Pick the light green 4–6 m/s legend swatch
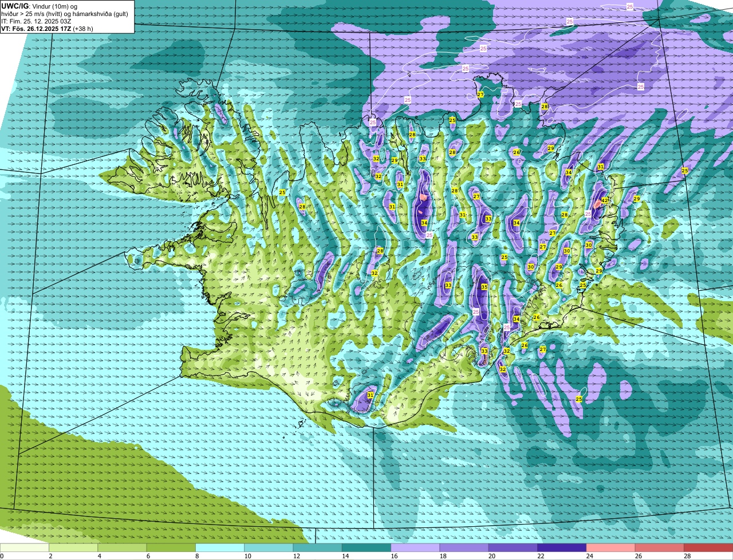The width and height of the screenshot is (733, 560). pos(122,548)
